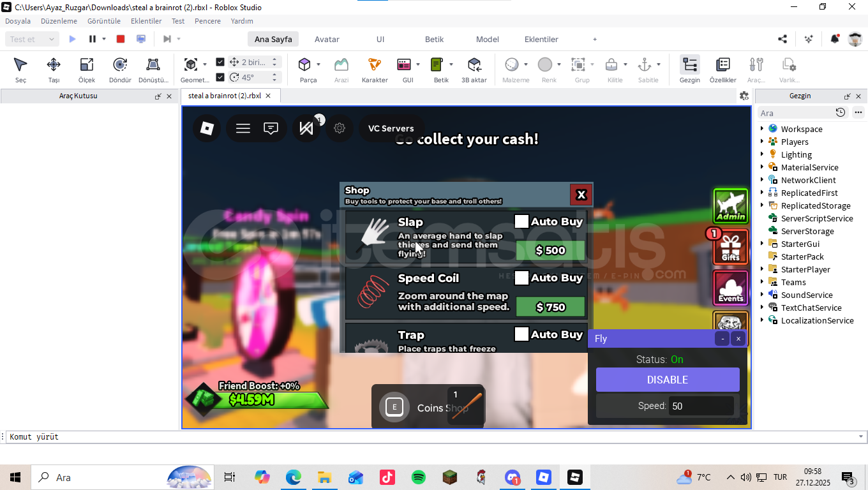Open the 3B aktar importer
The height and width of the screenshot is (490, 868).
click(x=474, y=70)
